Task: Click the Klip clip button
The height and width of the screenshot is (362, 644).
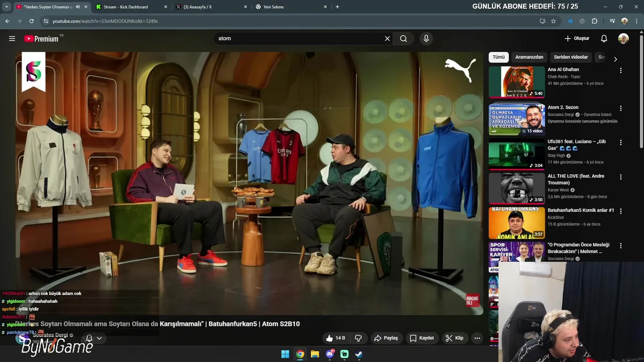Action: click(454, 338)
